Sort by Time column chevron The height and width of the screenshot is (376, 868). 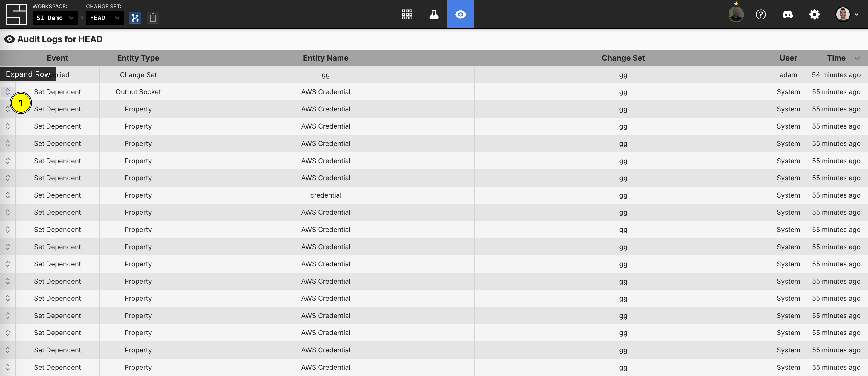[x=857, y=58]
